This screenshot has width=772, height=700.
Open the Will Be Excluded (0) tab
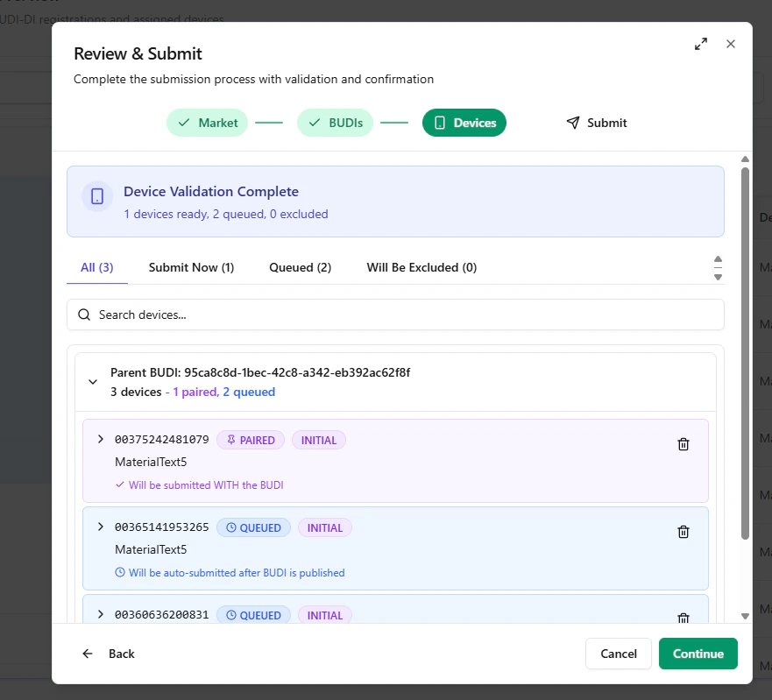(421, 267)
